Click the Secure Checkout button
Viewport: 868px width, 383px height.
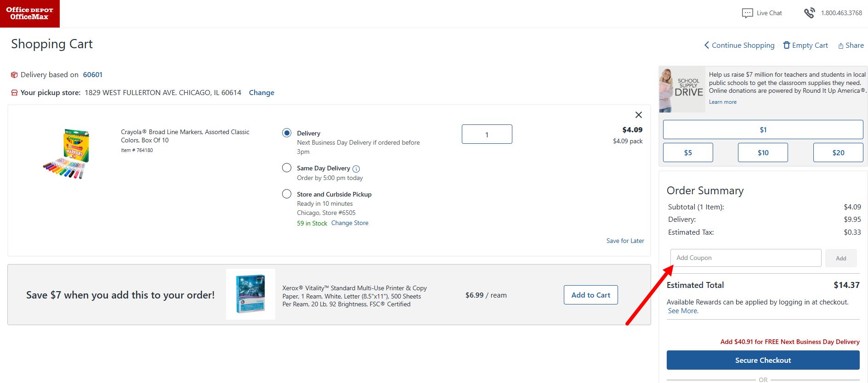(763, 360)
